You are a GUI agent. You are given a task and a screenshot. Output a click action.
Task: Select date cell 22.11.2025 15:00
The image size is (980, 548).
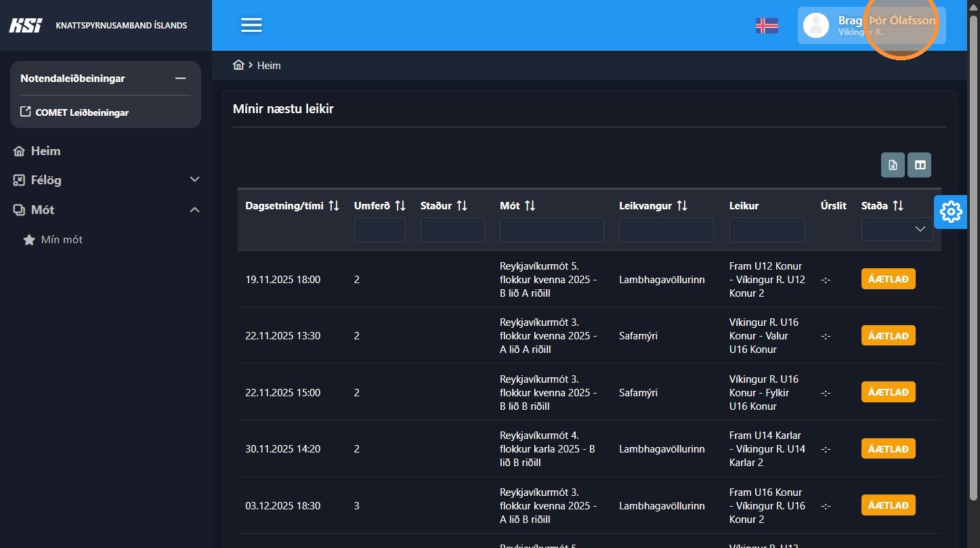tap(283, 392)
